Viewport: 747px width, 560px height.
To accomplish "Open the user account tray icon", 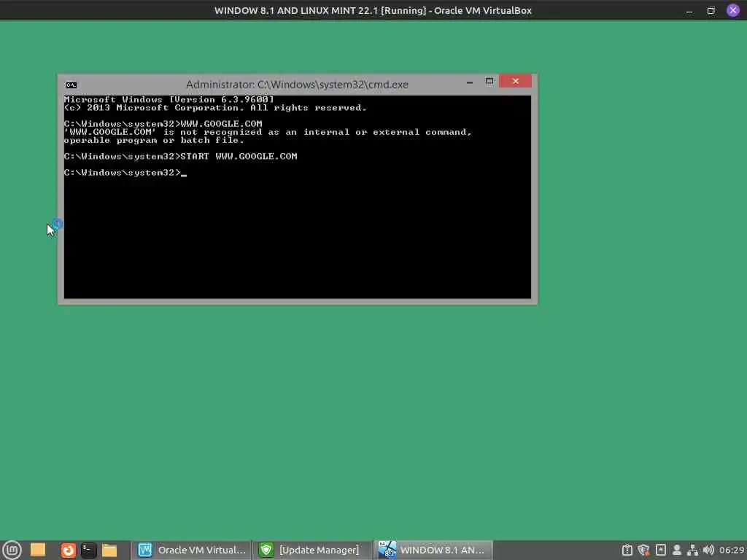I will click(x=677, y=550).
